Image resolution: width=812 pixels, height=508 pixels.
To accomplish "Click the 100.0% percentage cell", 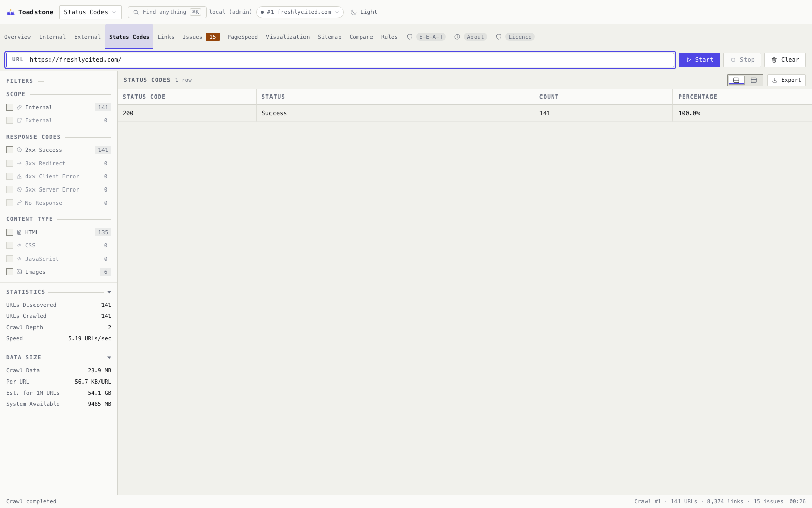I will 742,113.
